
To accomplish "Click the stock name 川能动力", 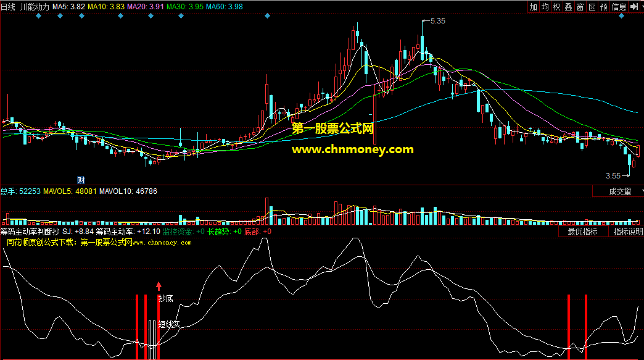I will (35, 7).
